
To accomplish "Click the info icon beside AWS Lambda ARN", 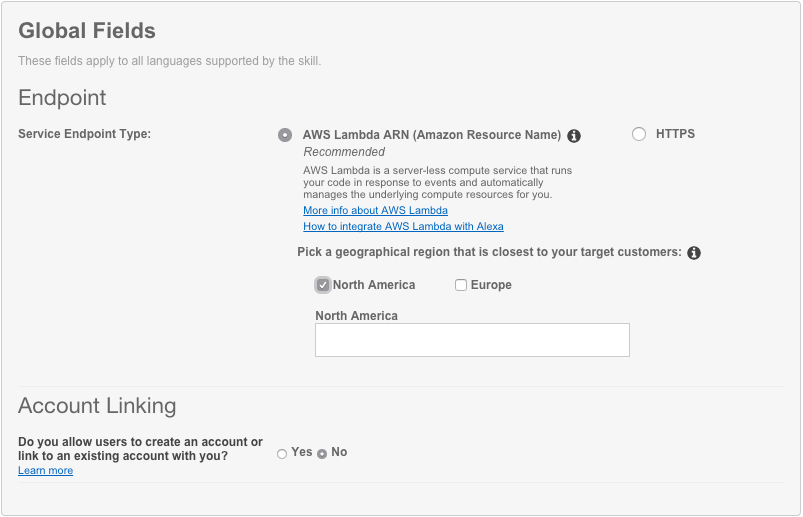I will tap(574, 136).
